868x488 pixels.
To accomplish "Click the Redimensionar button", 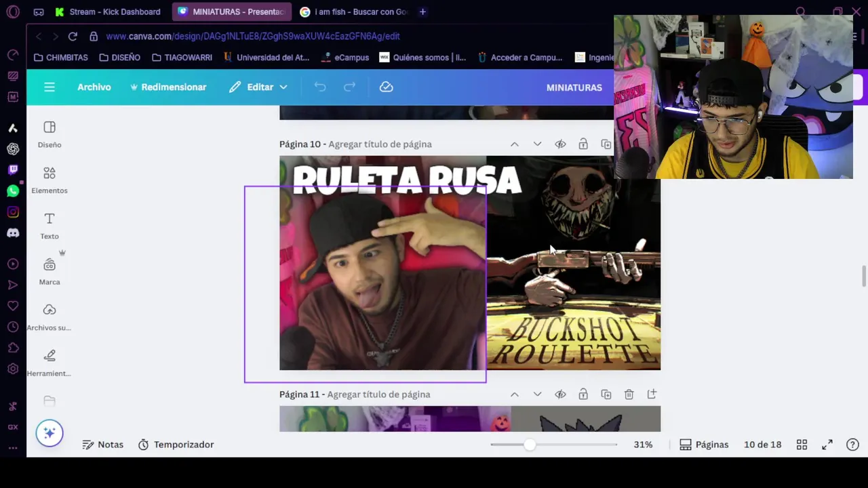I will [168, 87].
